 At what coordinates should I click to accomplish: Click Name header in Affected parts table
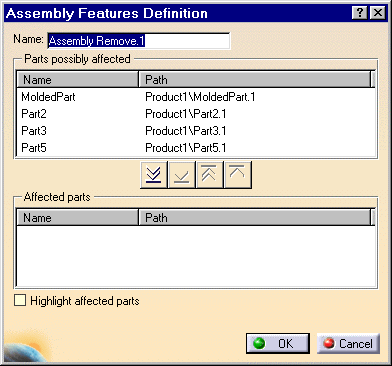(77, 218)
